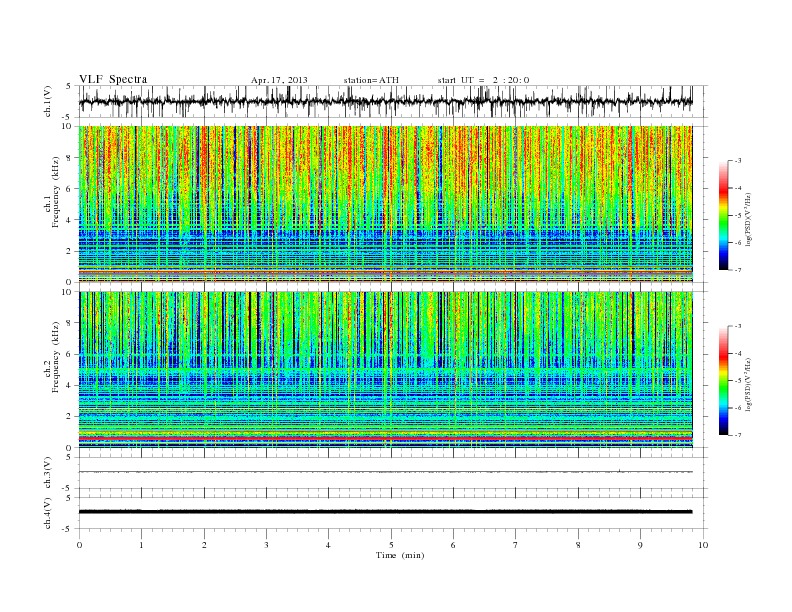
Task: Click the "ch.3(V)" axis label
Action: pyautogui.click(x=47, y=473)
